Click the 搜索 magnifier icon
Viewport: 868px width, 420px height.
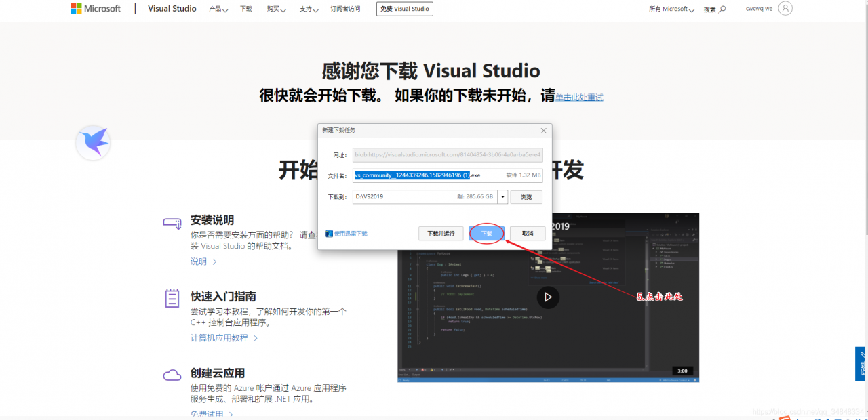coord(722,9)
